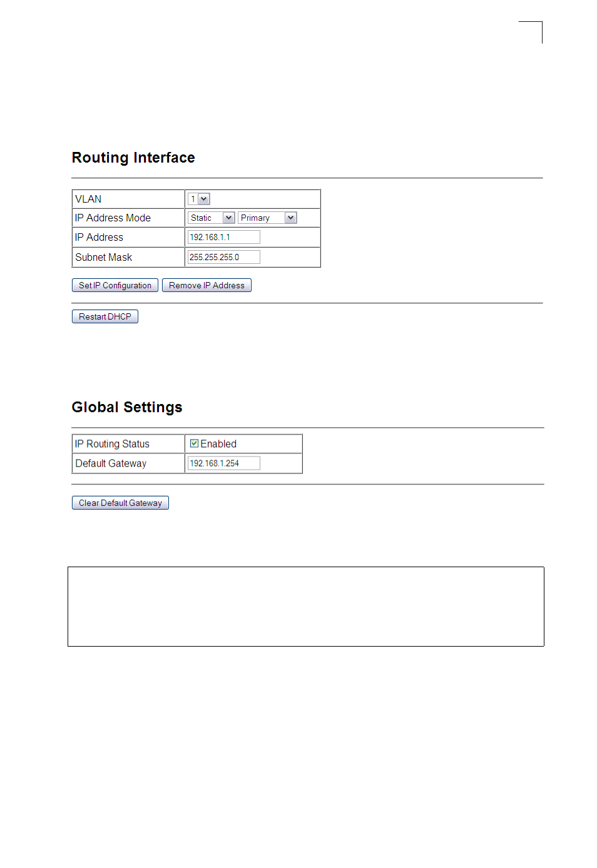Image resolution: width=597 pixels, height=868 pixels.
Task: Focus the Subnet Mask field showing 255.255.255.0
Action: 224,257
